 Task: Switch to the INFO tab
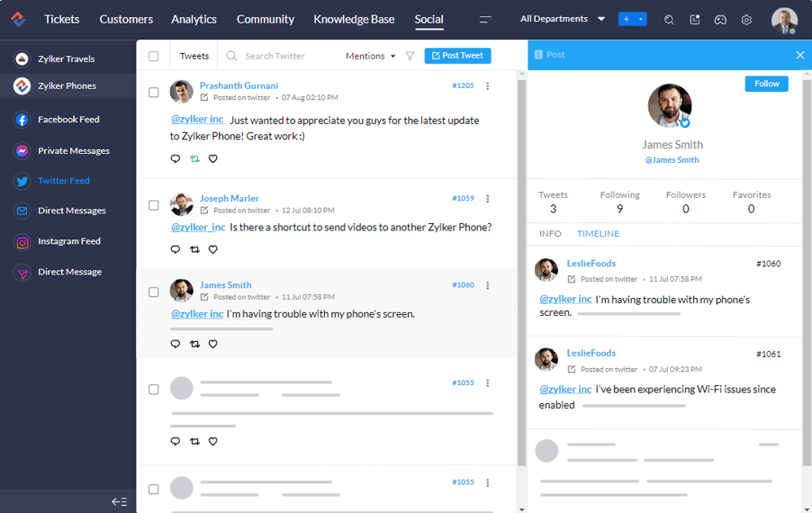(550, 234)
